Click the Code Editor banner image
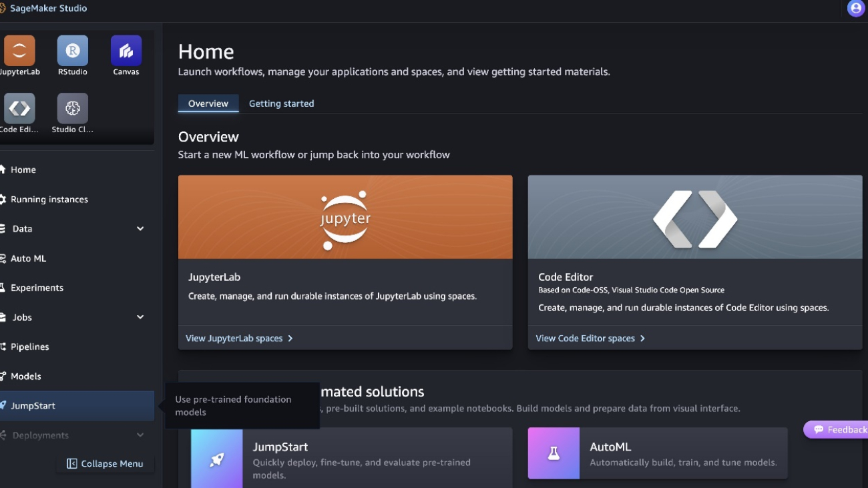The width and height of the screenshot is (868, 488). [x=695, y=217]
